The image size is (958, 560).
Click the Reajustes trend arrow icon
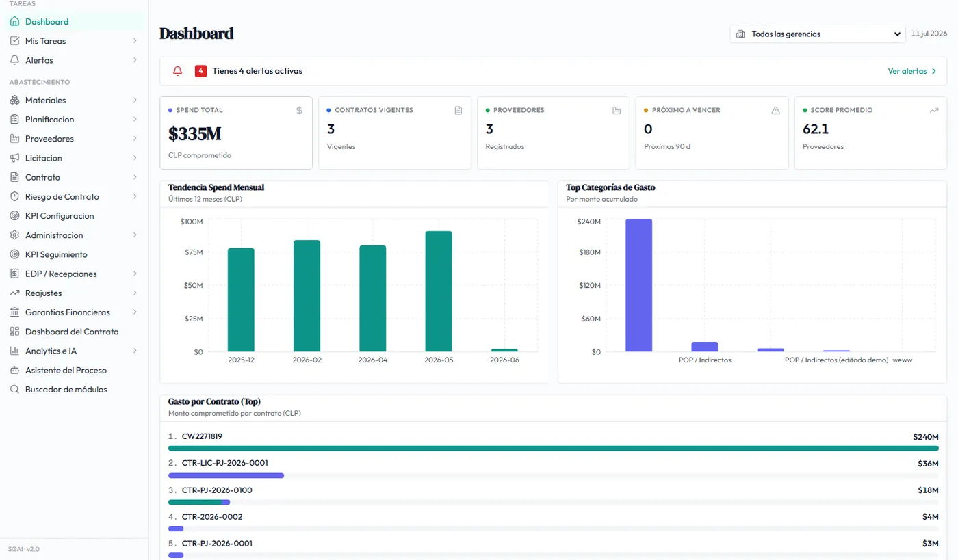coord(14,293)
